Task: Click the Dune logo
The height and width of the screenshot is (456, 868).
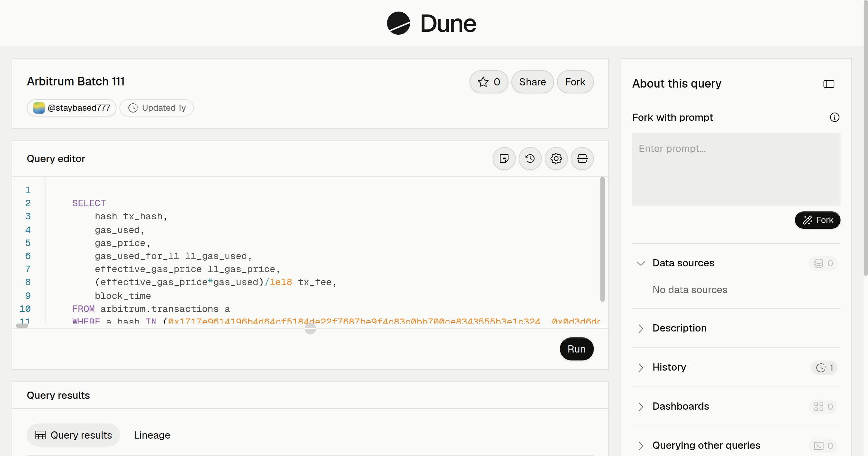Action: coord(431,23)
